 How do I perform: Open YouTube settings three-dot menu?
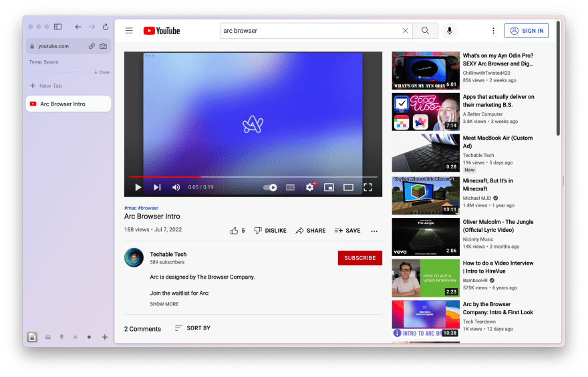click(493, 31)
